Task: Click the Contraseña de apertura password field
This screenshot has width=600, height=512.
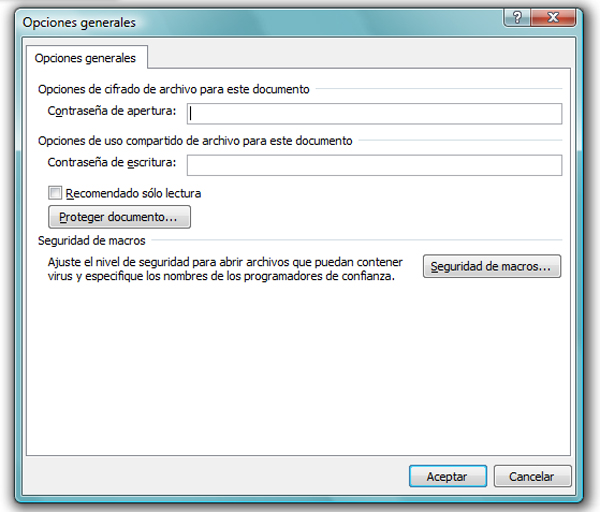Action: click(374, 114)
